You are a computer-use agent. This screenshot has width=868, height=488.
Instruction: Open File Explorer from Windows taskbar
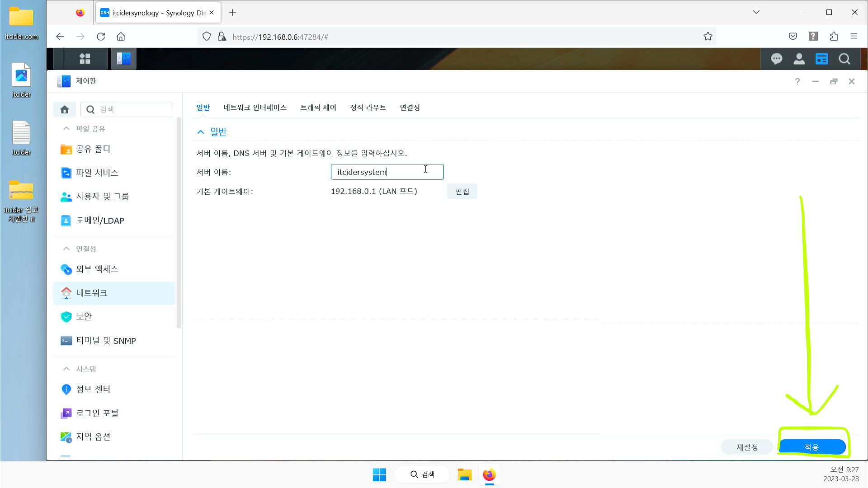(464, 474)
